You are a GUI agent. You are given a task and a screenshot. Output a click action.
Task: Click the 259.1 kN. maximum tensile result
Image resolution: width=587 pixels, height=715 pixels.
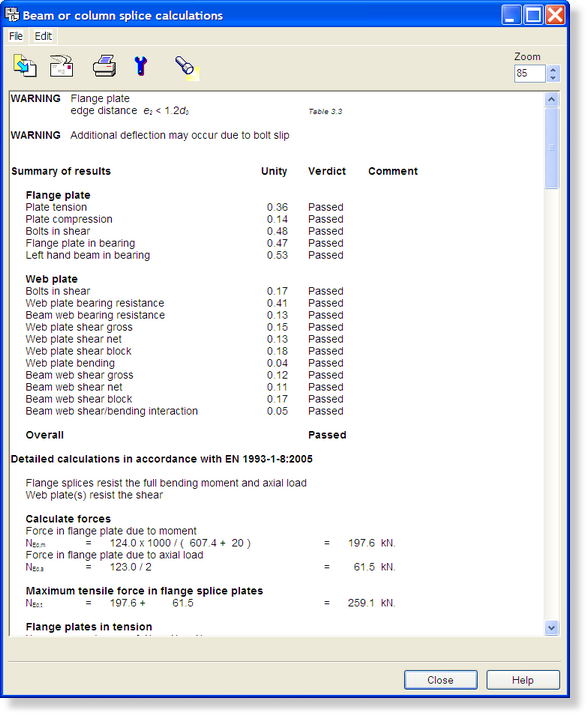coord(371,603)
